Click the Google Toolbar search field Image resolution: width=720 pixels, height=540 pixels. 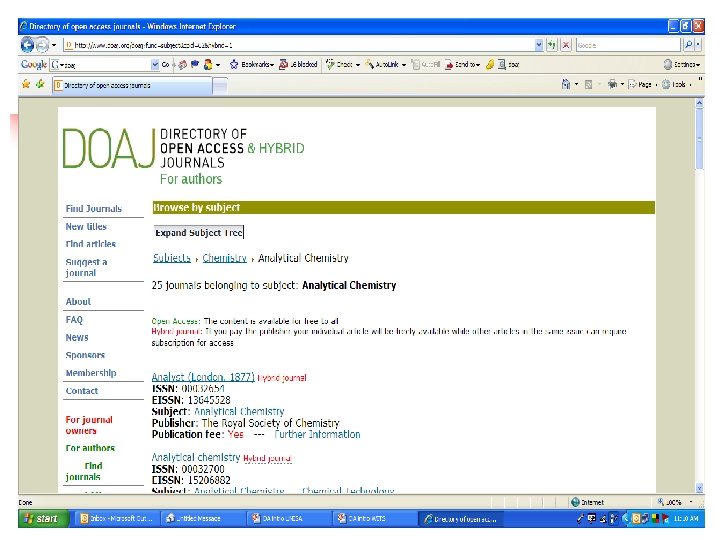(x=101, y=65)
